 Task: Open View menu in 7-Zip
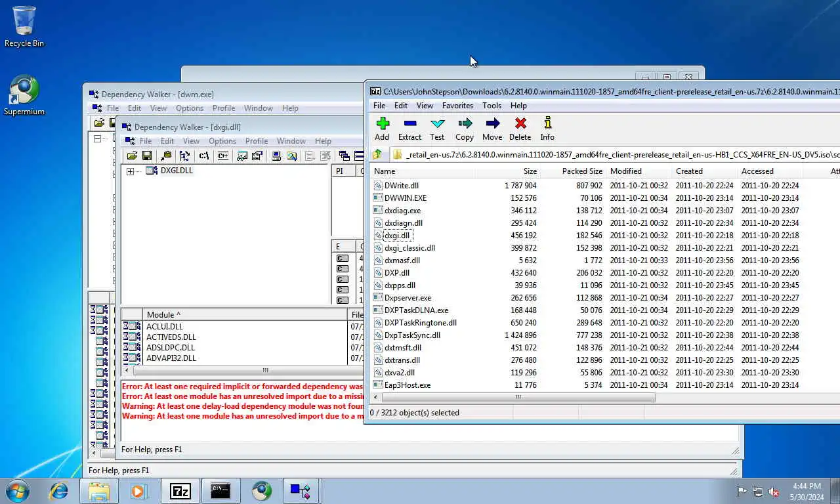click(x=425, y=105)
